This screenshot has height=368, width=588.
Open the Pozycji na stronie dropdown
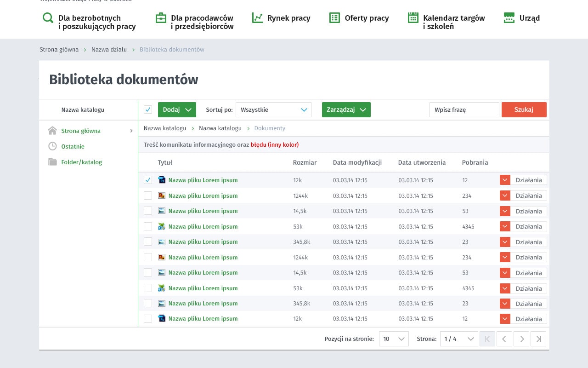click(394, 339)
